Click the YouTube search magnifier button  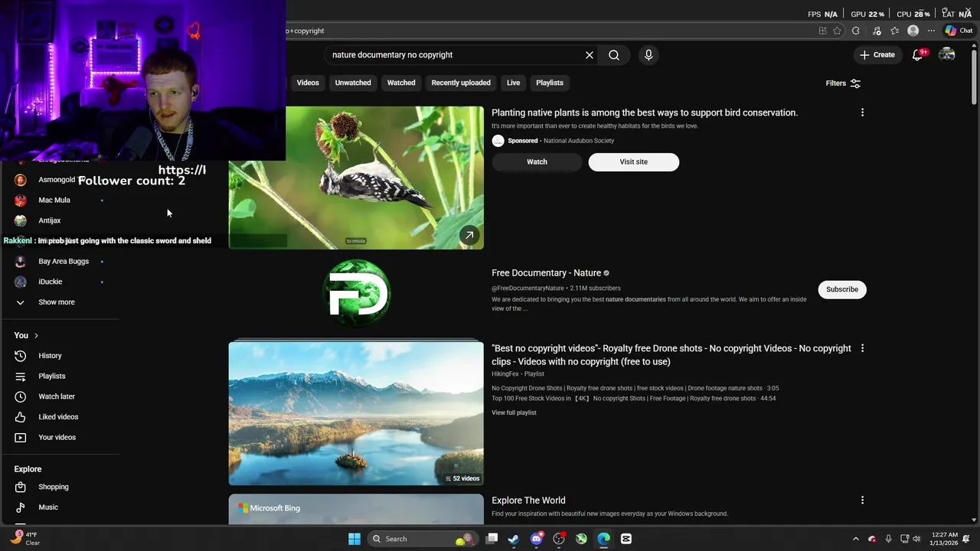pos(614,55)
